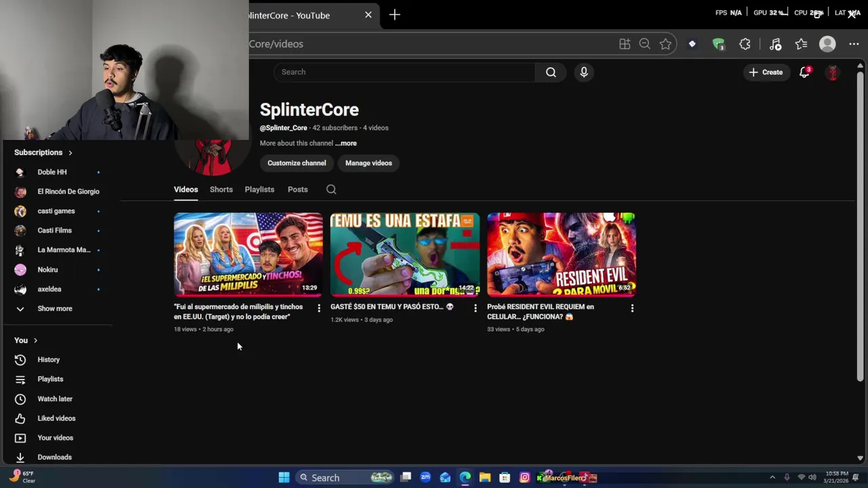Screen dimensions: 868x488
Task: Open YouTube notifications bell
Action: click(804, 72)
